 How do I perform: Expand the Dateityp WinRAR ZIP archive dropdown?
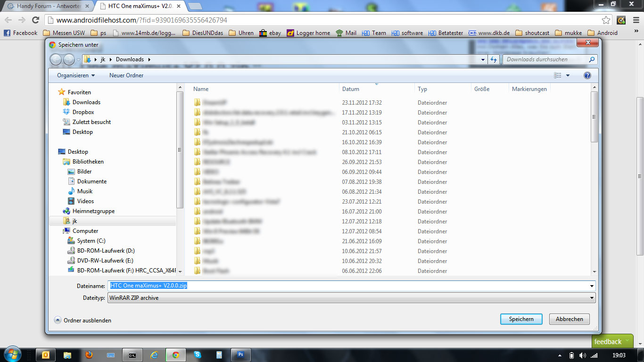click(592, 298)
